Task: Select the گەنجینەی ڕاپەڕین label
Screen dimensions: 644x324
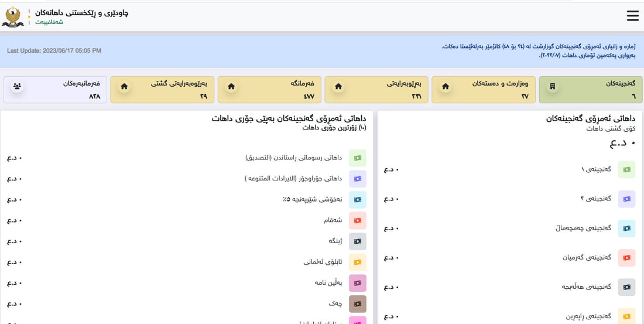Action: click(x=587, y=316)
